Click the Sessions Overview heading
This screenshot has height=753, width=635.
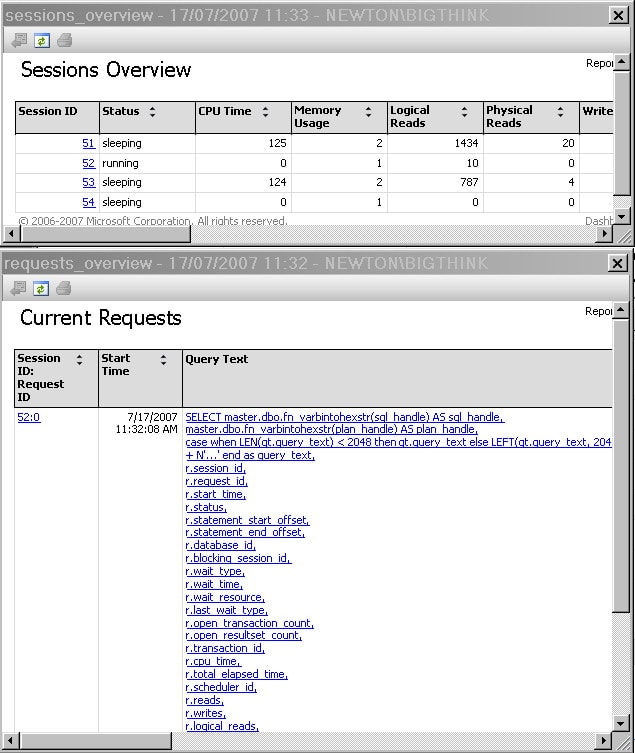(106, 70)
